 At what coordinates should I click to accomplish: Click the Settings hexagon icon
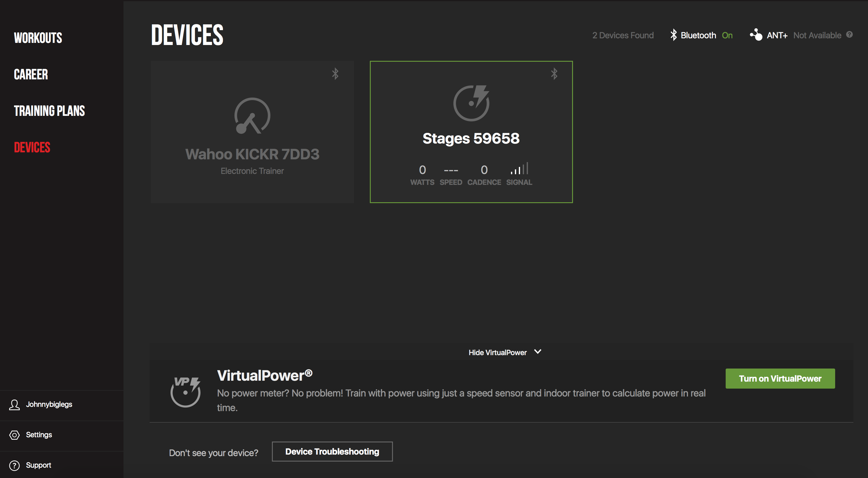pos(14,435)
